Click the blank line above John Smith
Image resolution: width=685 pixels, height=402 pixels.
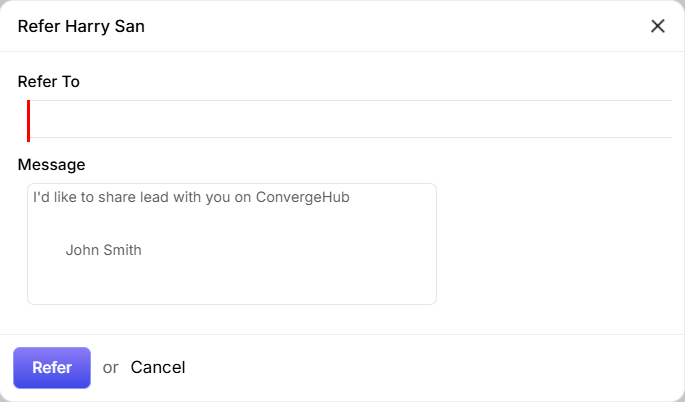150,223
